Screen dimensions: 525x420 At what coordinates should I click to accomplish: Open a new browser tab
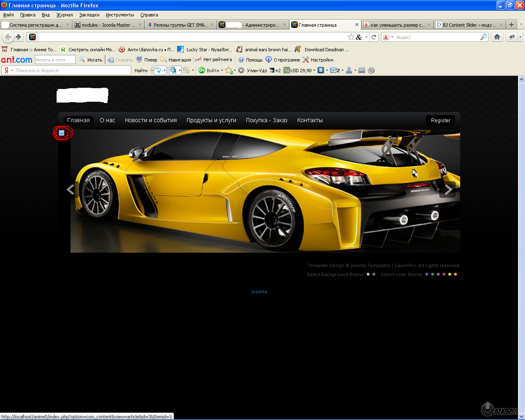tap(511, 25)
